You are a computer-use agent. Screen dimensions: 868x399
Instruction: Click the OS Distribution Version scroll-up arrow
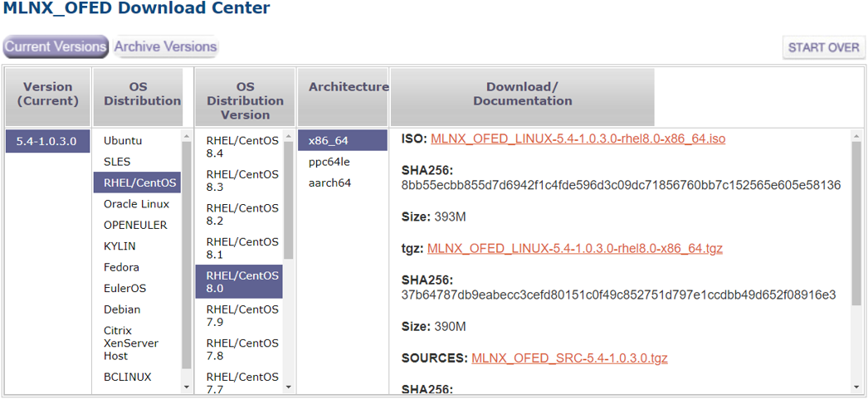[289, 136]
